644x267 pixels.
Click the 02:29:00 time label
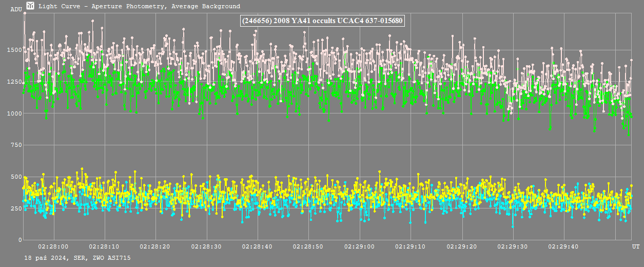(x=359, y=246)
